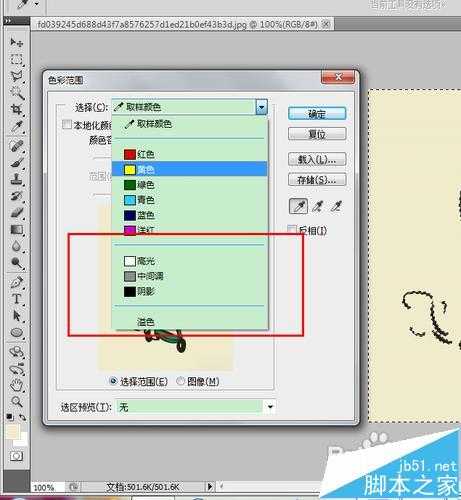Image resolution: width=461 pixels, height=500 pixels.
Task: Select the Move tool in toolbox
Action: pyautogui.click(x=16, y=42)
